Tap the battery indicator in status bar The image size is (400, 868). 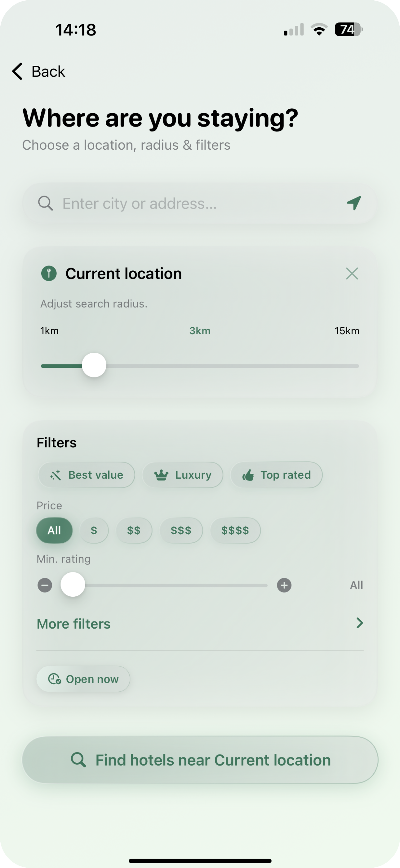[348, 30]
